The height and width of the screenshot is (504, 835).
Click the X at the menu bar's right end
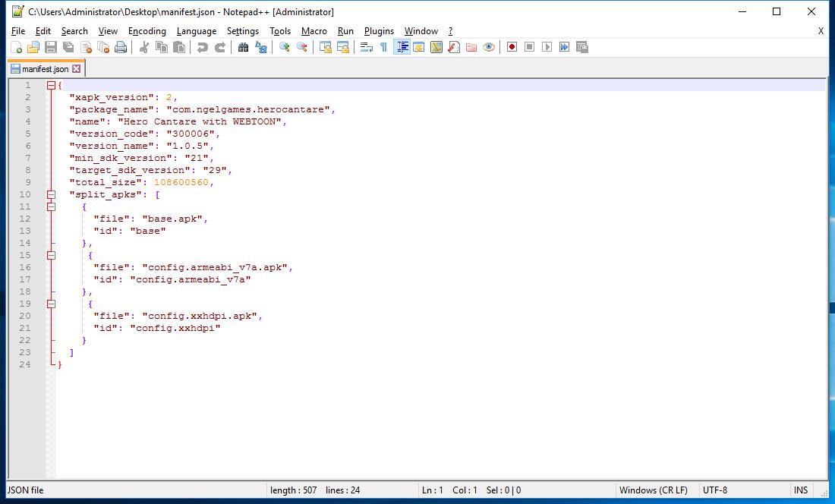coord(821,31)
